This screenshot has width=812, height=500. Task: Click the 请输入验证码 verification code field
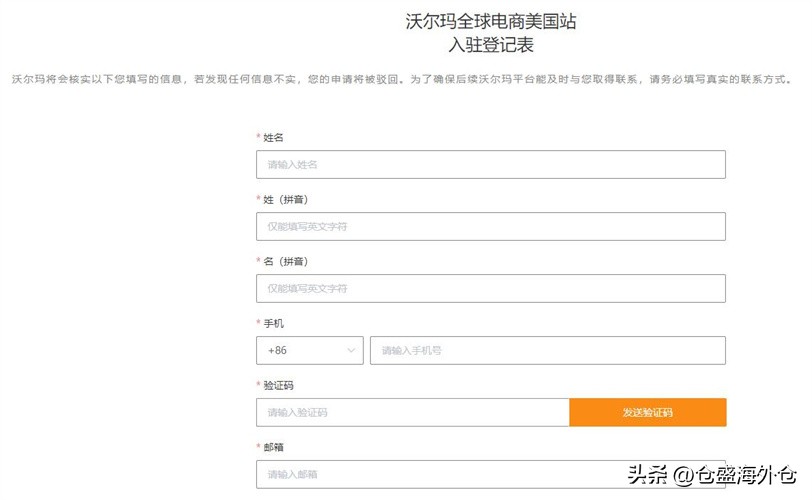click(413, 413)
